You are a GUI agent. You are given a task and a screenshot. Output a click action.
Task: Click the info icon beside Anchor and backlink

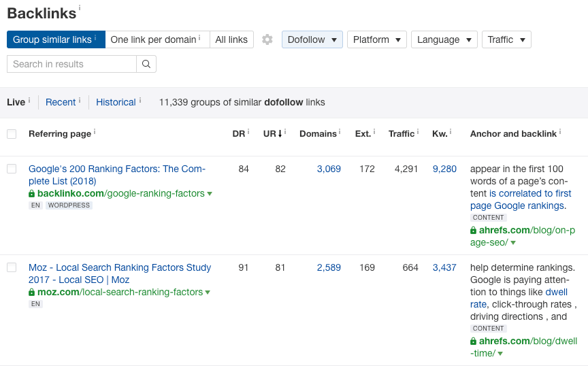[x=560, y=131]
